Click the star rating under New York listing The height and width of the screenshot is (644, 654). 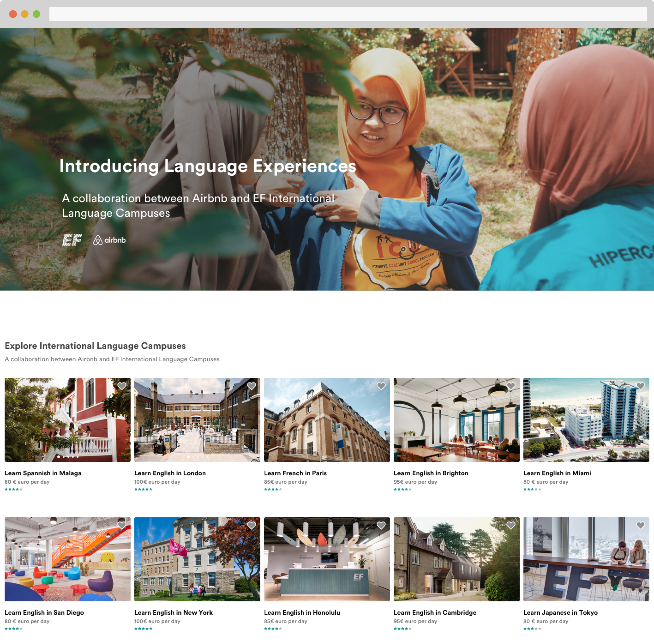pyautogui.click(x=143, y=628)
